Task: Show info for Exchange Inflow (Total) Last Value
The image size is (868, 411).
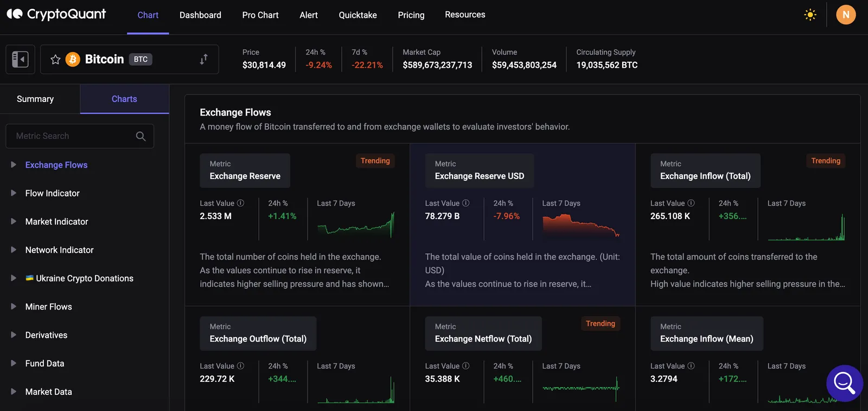Action: [x=691, y=203]
